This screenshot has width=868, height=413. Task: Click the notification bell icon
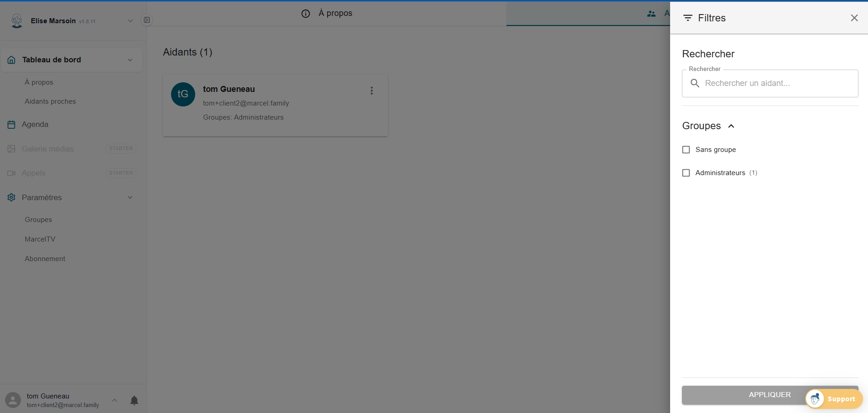click(134, 400)
